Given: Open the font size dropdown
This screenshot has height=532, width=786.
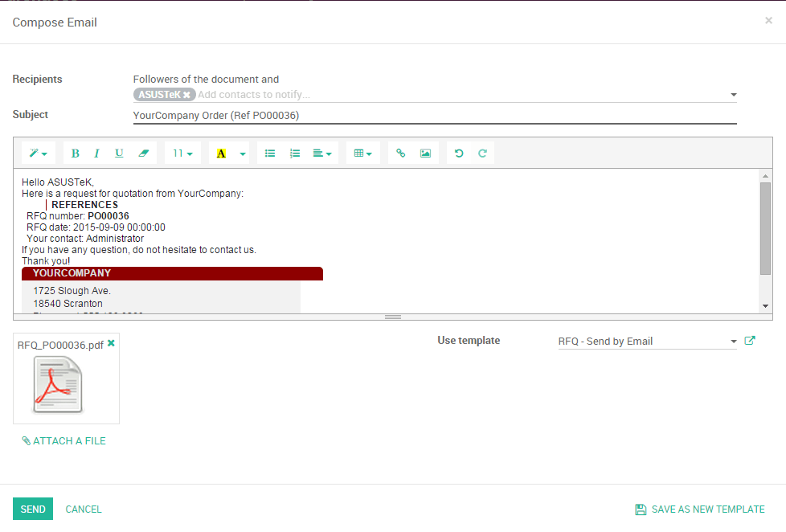Looking at the screenshot, I should pyautogui.click(x=182, y=153).
